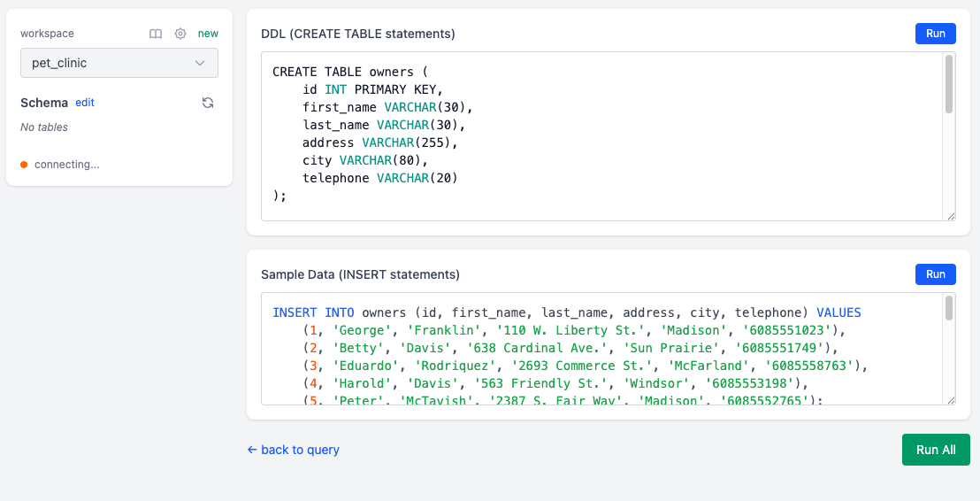The image size is (980, 501).
Task: Open the documentation book icon
Action: 156,34
